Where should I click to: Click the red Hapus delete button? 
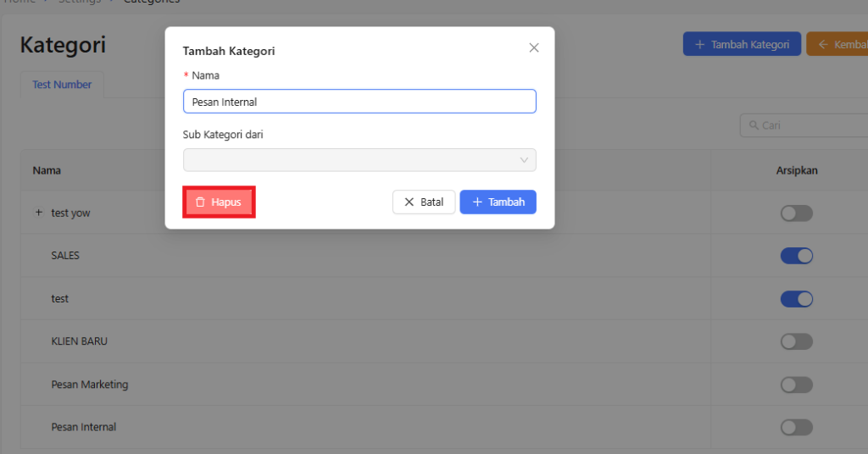pos(219,202)
